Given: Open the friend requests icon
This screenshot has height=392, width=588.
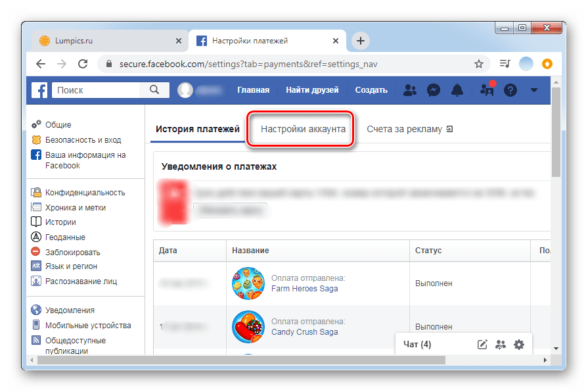Looking at the screenshot, I should 409,90.
